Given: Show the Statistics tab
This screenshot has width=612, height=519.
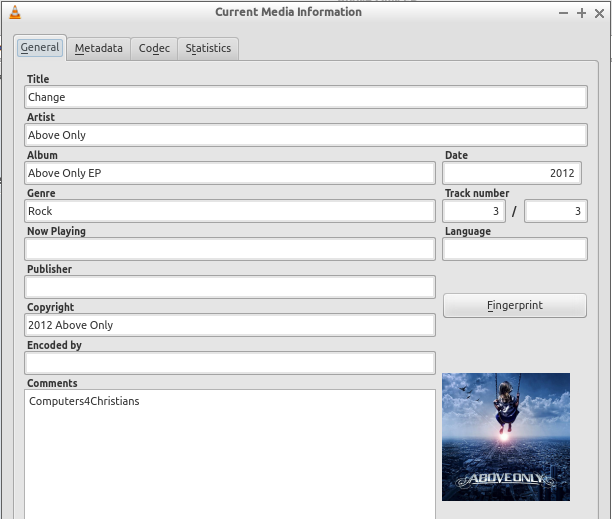Looking at the screenshot, I should [208, 48].
